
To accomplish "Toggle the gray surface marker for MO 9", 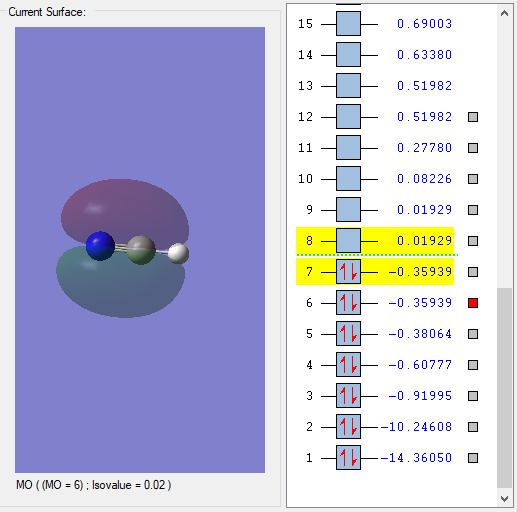I will (x=473, y=210).
